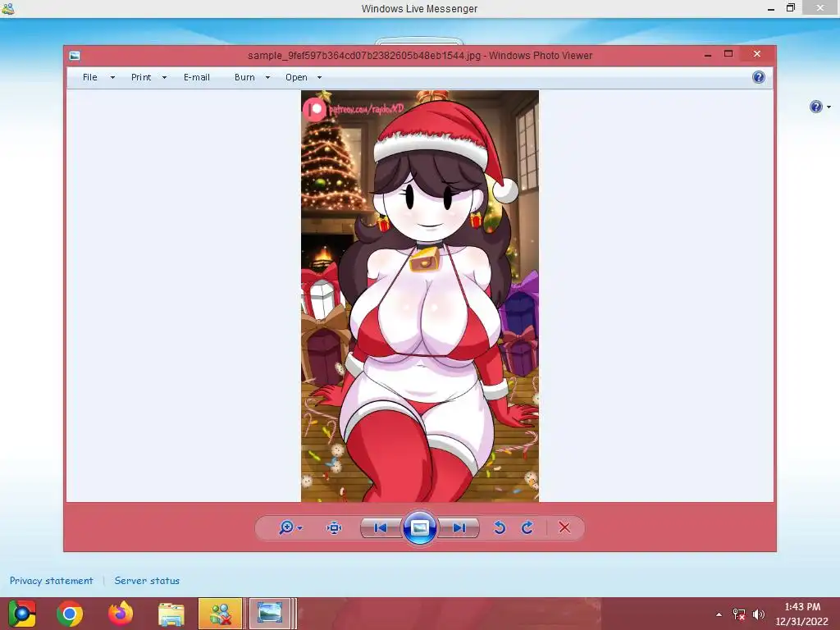840x630 pixels.
Task: Go to the previous photo
Action: (x=381, y=527)
